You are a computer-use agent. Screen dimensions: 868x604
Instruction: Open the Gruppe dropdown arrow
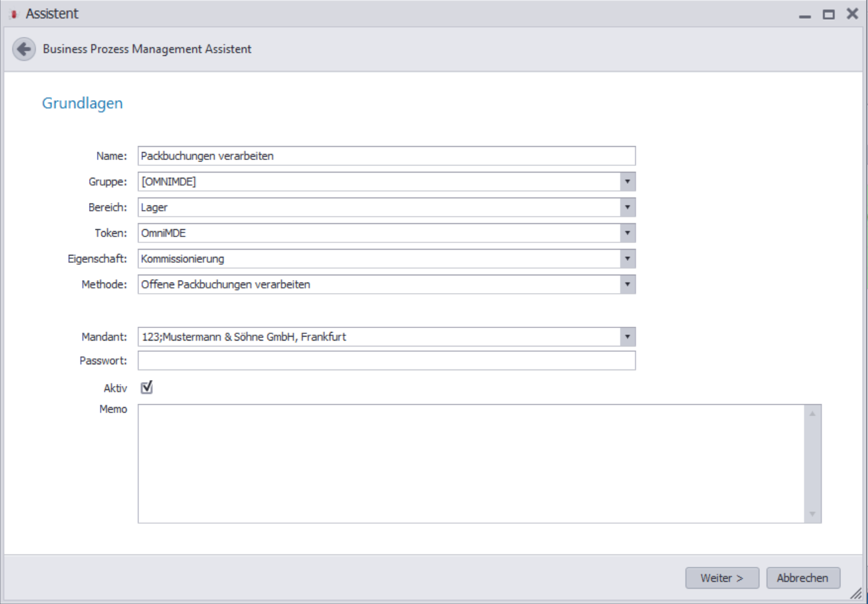point(627,182)
